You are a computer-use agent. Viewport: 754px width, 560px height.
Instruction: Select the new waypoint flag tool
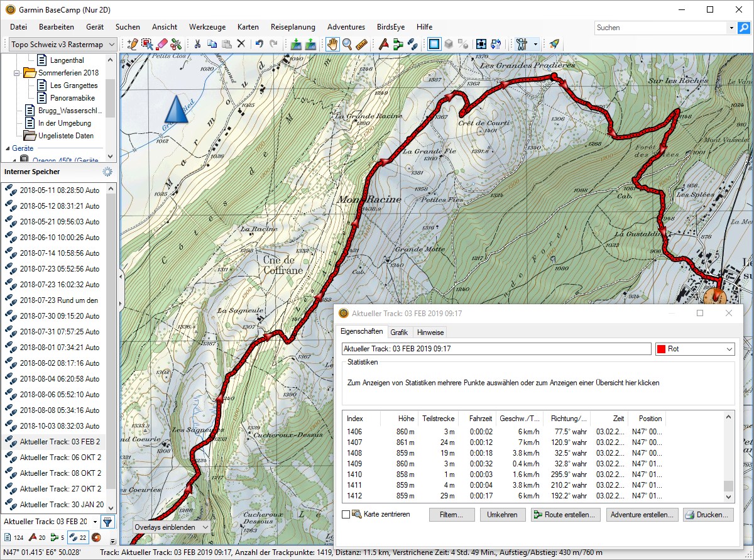(383, 44)
